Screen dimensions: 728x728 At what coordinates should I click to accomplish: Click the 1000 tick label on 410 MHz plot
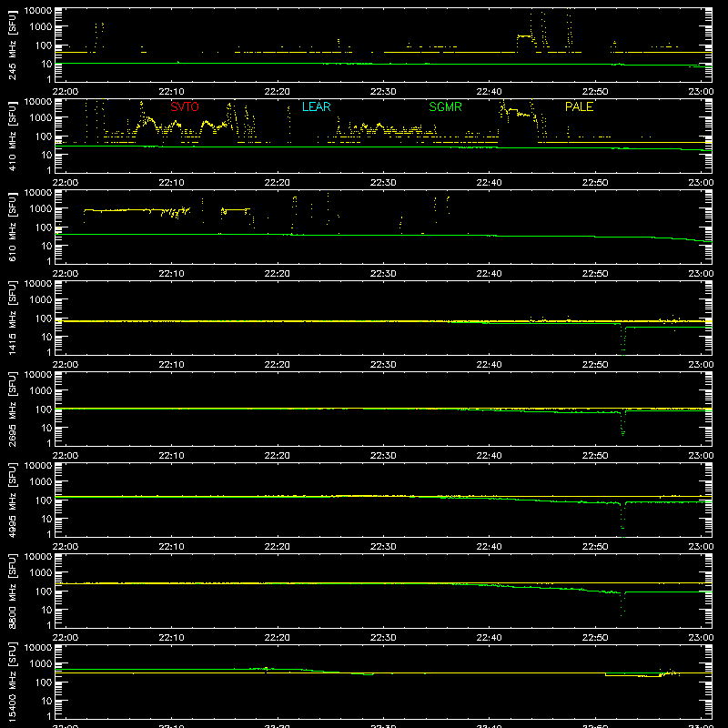click(41, 118)
